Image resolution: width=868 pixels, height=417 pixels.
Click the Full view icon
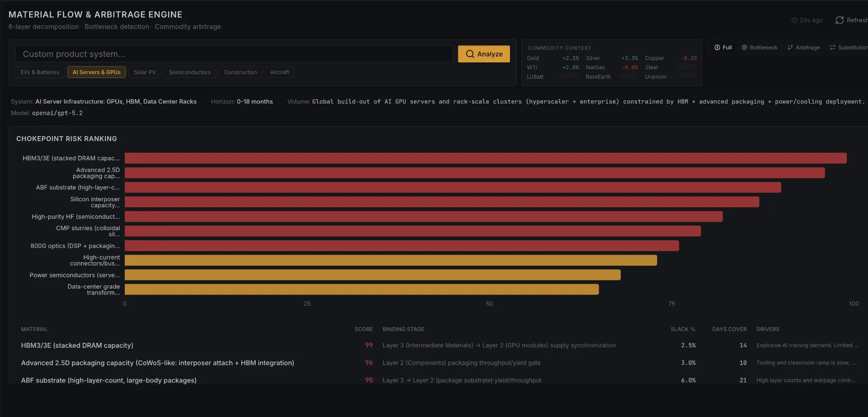point(717,47)
